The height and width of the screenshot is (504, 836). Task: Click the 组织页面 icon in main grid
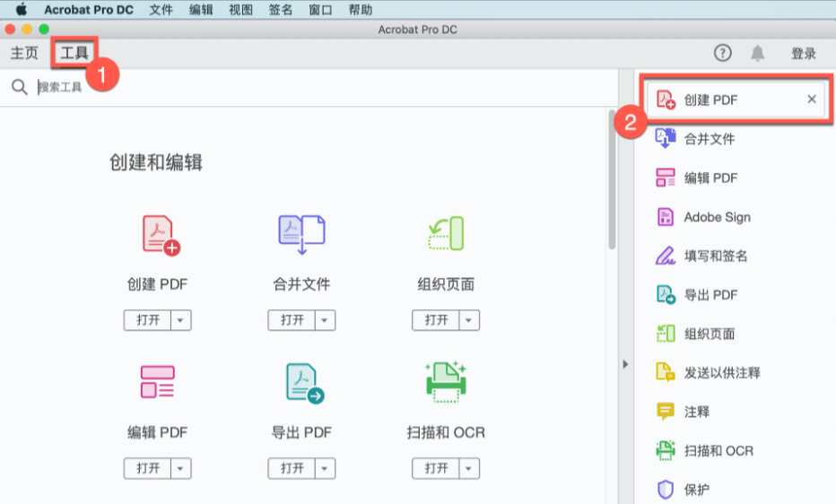click(x=446, y=233)
